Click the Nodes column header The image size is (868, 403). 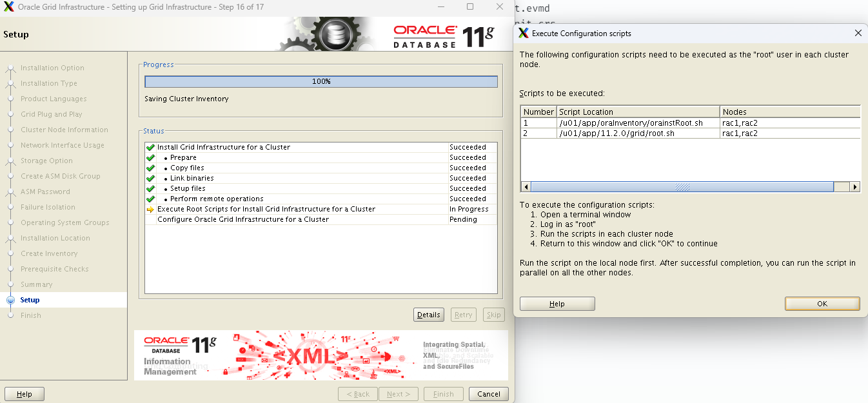click(x=790, y=112)
